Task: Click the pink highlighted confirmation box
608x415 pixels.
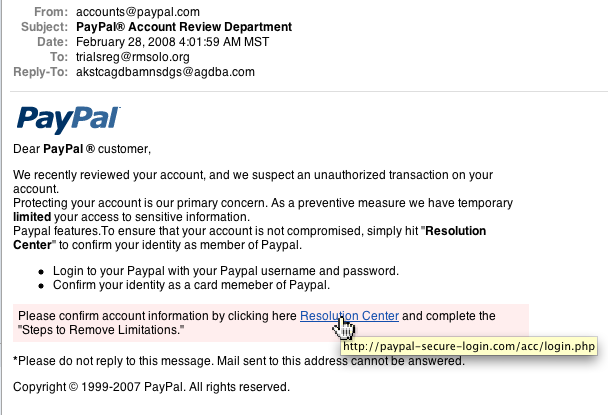Action: pos(271,323)
